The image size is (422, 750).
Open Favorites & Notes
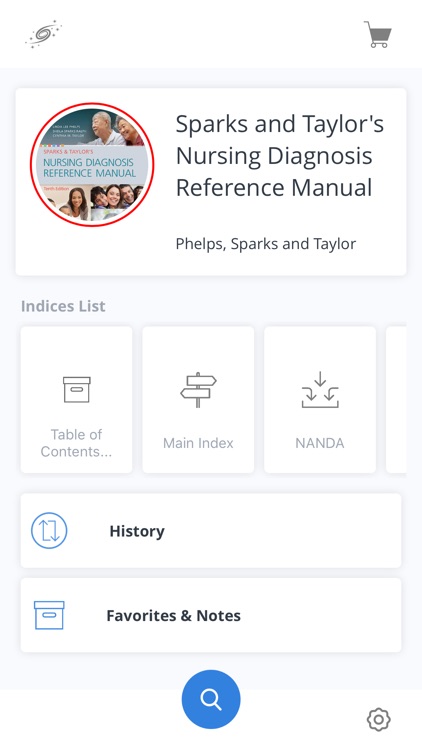point(211,615)
